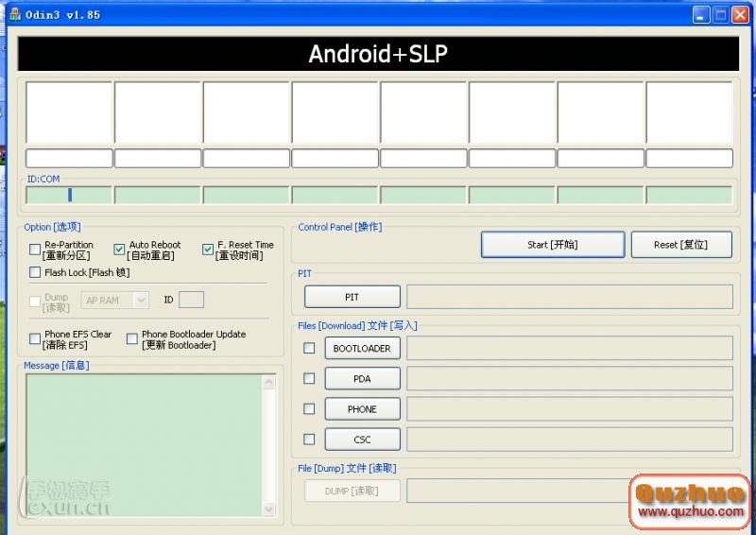Close the Odin3 window
756x535 pixels.
pos(740,14)
